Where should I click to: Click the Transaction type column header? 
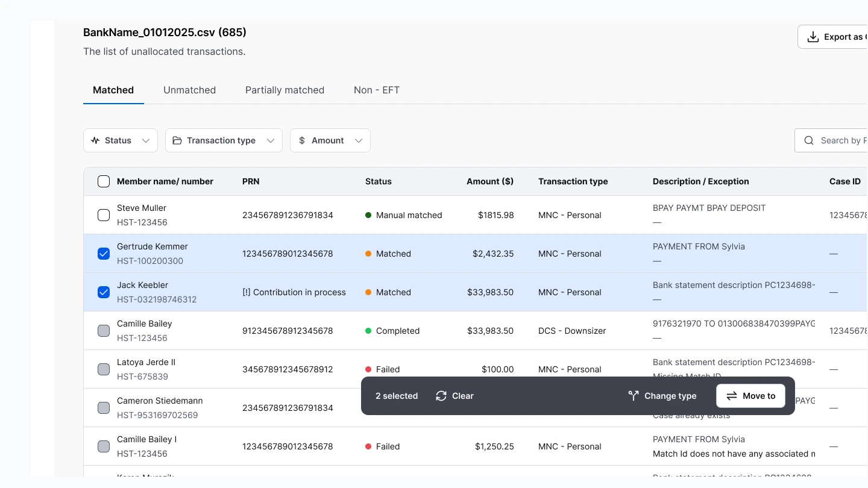coord(573,181)
